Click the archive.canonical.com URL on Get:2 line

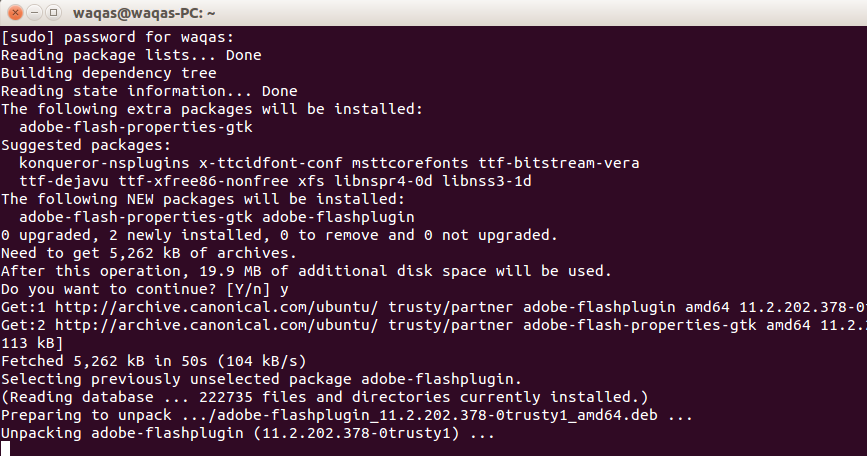216,325
